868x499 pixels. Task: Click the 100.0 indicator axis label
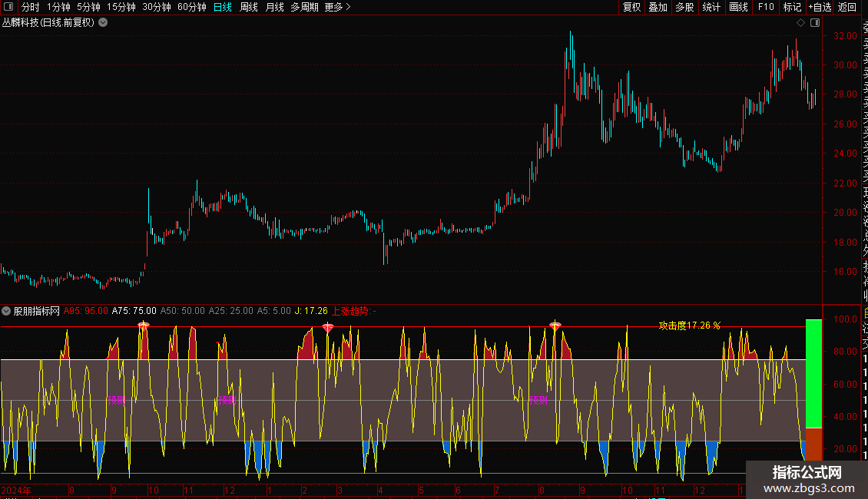tap(845, 319)
